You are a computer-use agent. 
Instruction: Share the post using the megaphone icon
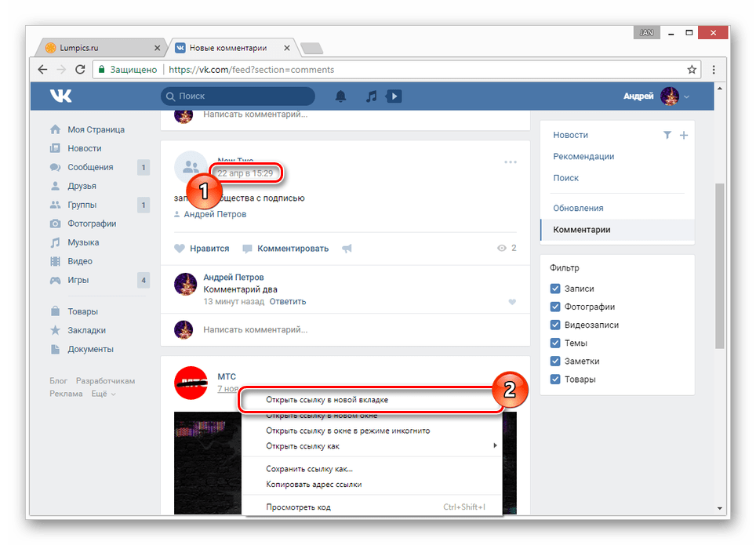[x=347, y=249]
